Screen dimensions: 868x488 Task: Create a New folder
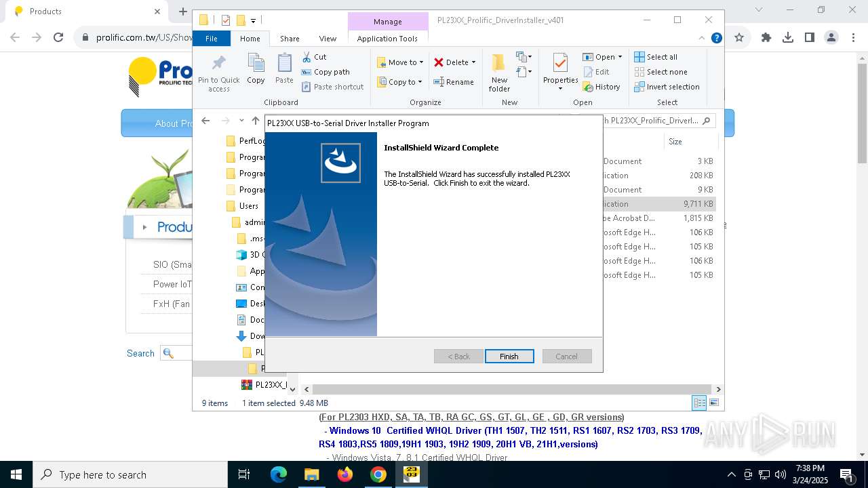pyautogui.click(x=499, y=73)
